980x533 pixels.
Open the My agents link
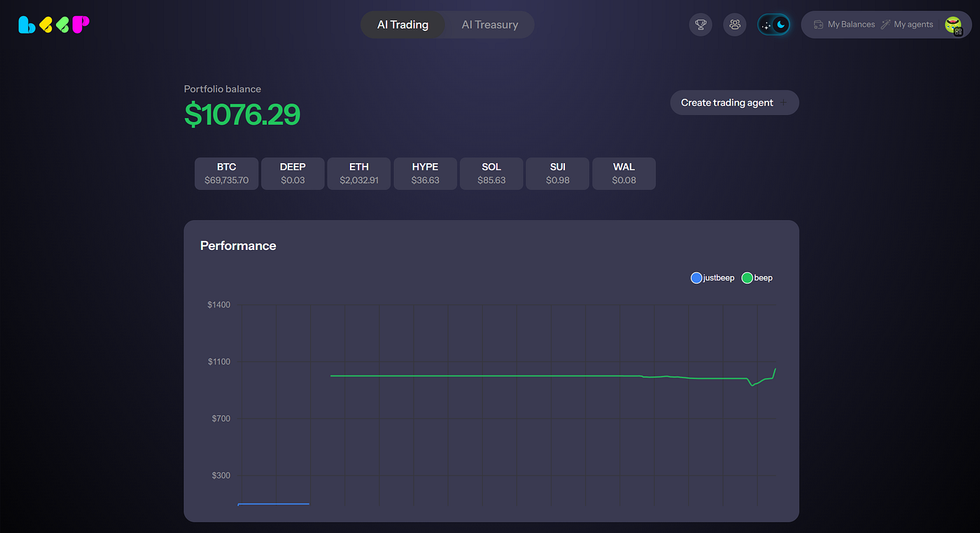(913, 25)
